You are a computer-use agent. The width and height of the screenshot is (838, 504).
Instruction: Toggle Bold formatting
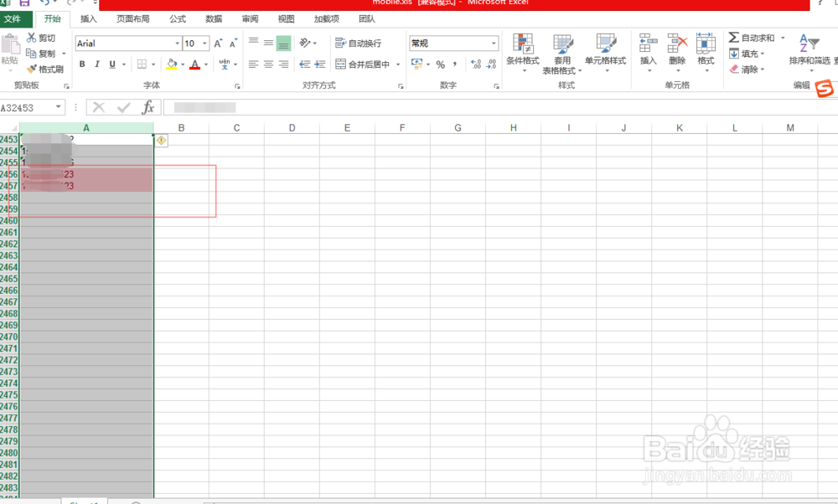(x=82, y=64)
